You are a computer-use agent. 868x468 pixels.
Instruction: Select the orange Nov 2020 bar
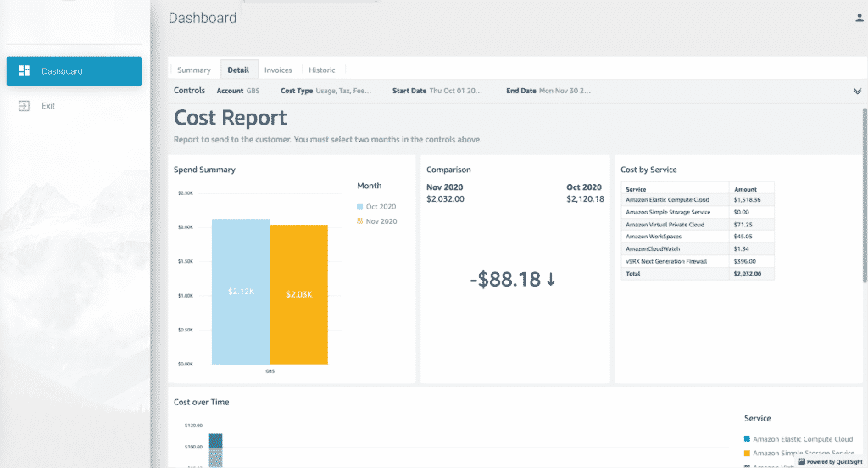[x=299, y=295]
